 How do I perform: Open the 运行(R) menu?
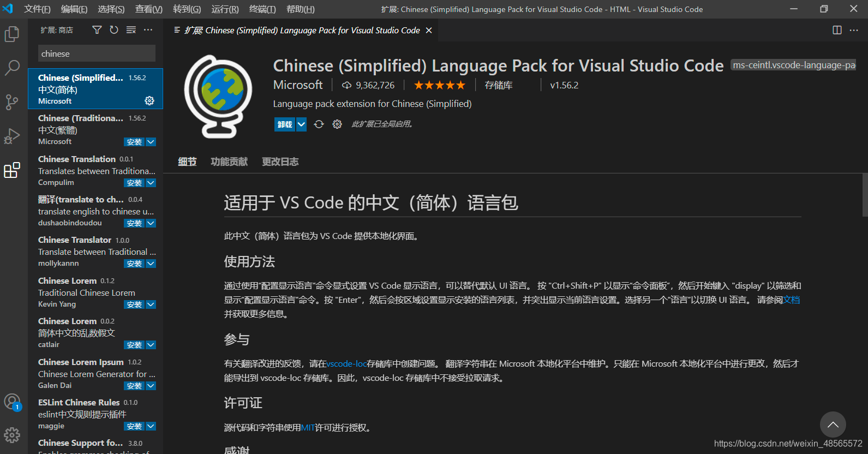coord(225,9)
